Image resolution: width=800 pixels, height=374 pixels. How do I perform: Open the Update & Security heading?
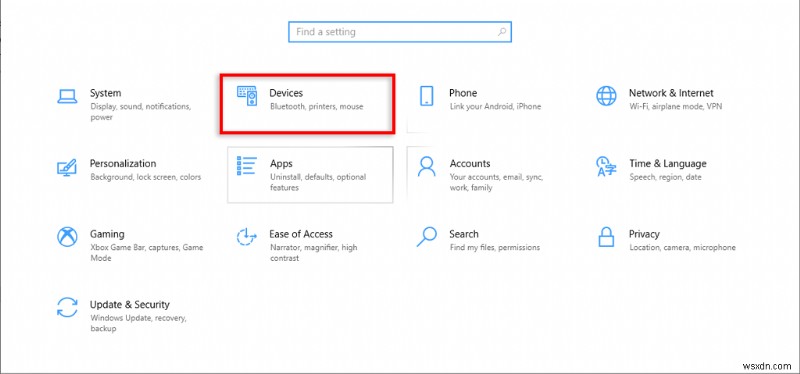(130, 305)
